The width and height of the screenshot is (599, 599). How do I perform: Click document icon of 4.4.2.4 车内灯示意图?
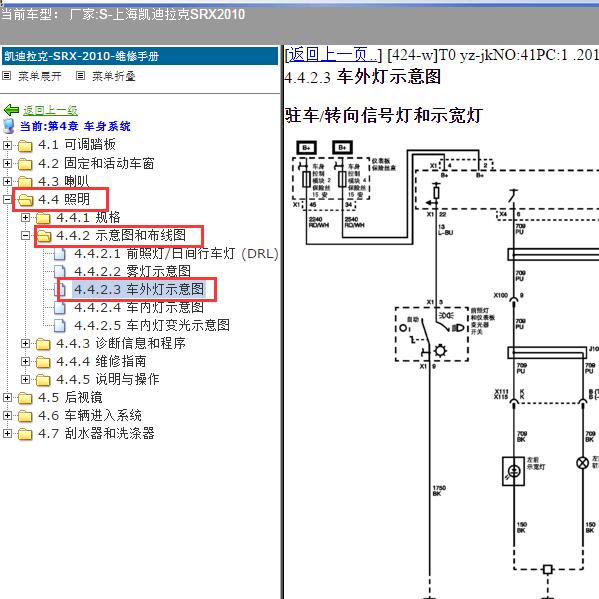tap(60, 308)
